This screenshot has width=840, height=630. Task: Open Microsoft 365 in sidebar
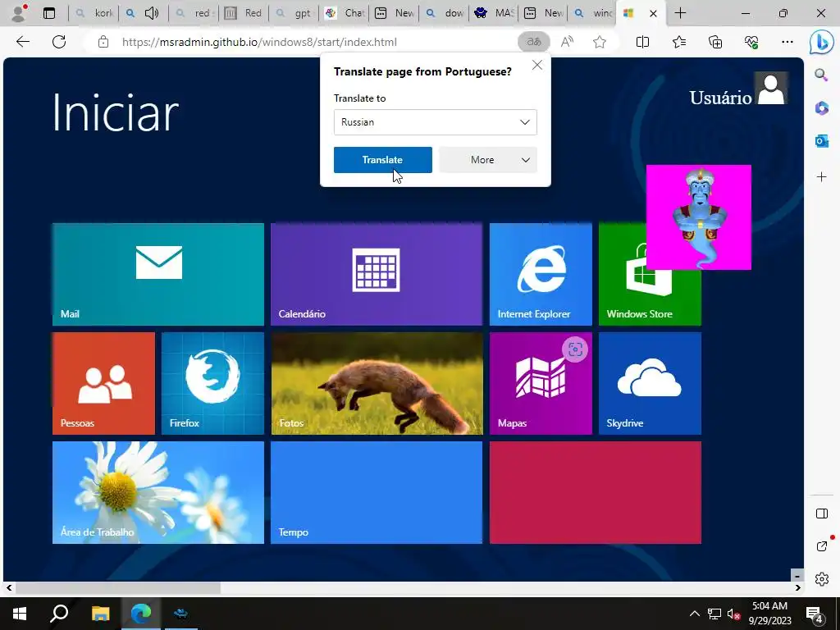point(821,108)
